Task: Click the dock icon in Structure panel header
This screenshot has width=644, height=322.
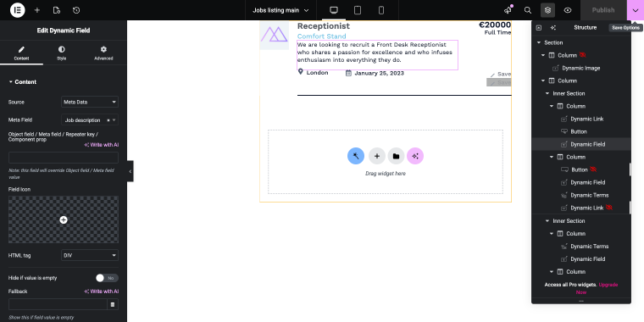Action: [x=539, y=27]
